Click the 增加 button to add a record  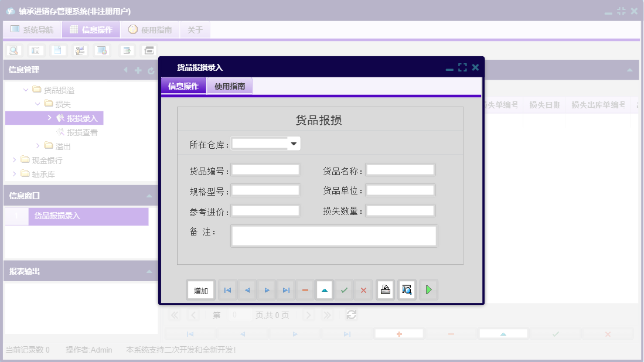[200, 289]
